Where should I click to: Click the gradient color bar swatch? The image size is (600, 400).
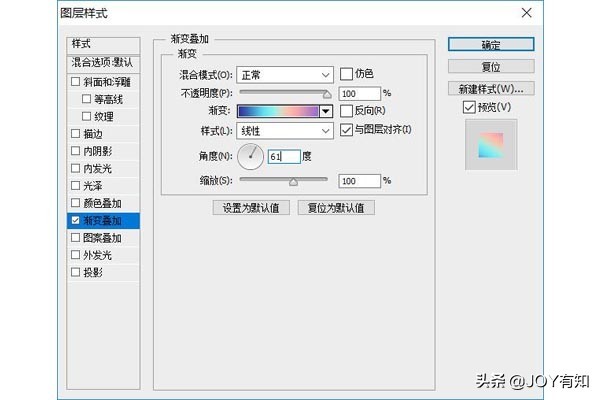[277, 111]
